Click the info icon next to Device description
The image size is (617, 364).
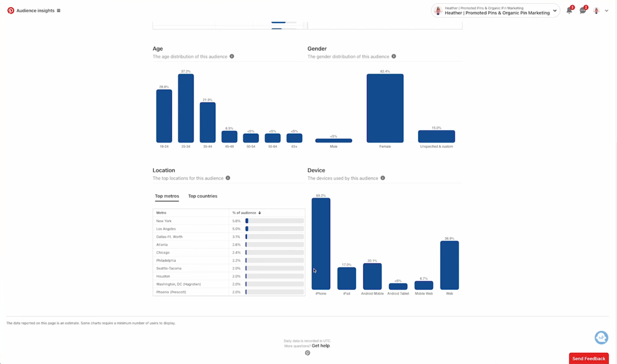(x=383, y=178)
